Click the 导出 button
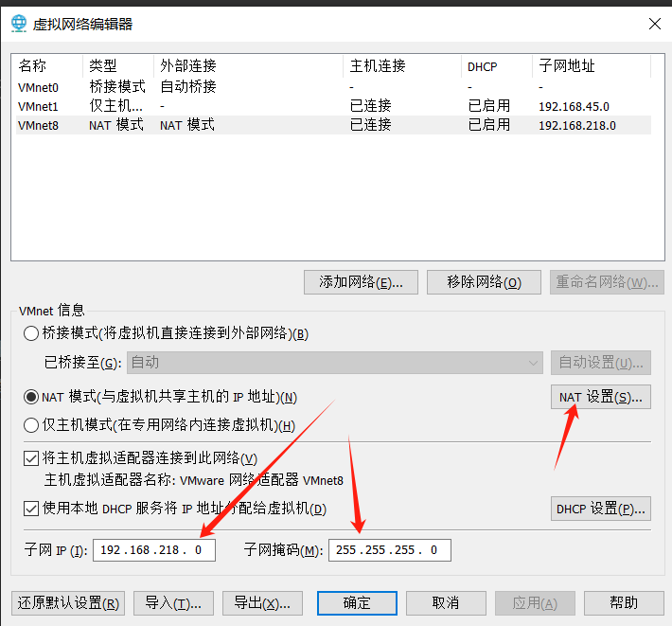 click(x=262, y=603)
